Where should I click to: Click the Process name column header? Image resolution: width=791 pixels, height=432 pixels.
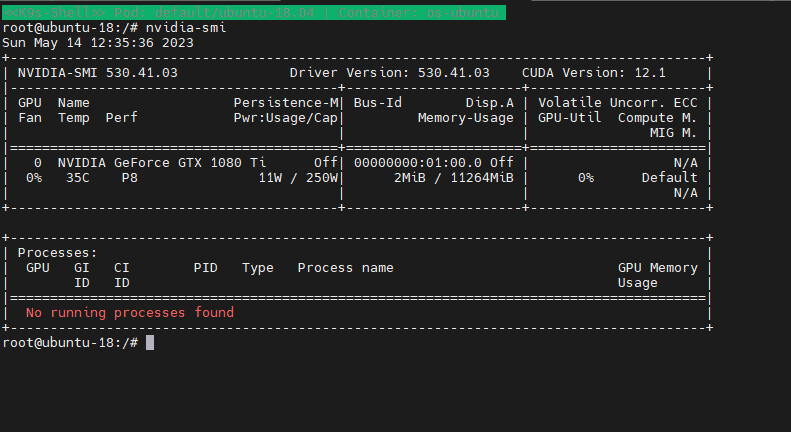tap(345, 268)
